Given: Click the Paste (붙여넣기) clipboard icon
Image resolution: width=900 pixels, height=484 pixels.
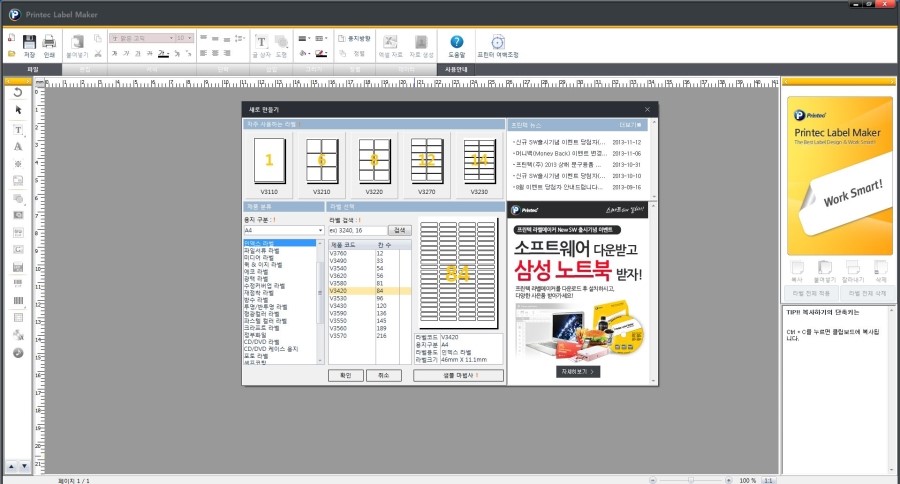Looking at the screenshot, I should click(x=77, y=41).
